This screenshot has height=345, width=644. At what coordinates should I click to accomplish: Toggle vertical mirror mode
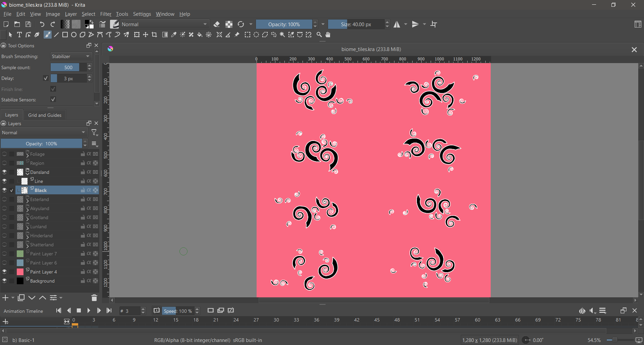(415, 24)
